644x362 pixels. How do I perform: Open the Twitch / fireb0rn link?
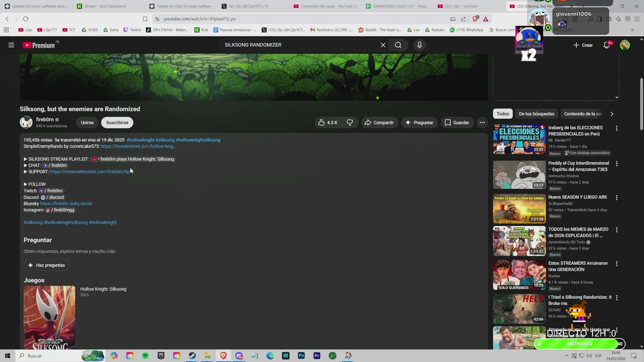[x=50, y=191]
